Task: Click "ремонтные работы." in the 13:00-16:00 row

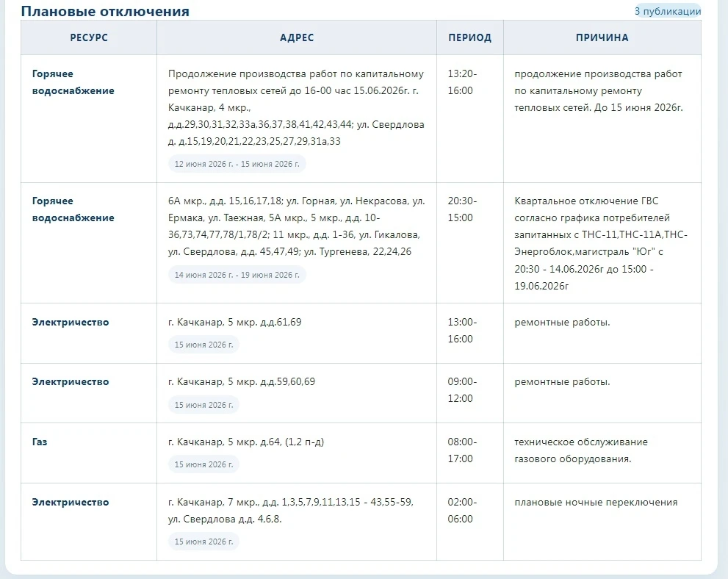Action: coord(562,323)
